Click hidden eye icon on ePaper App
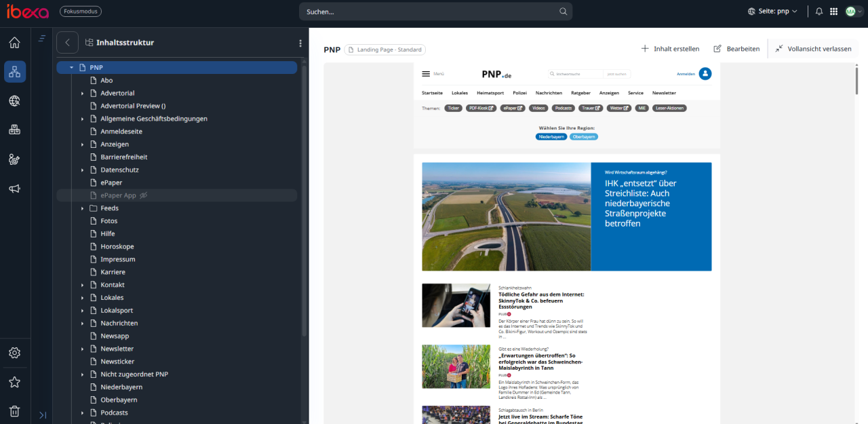Image resolution: width=868 pixels, height=424 pixels. coord(144,195)
